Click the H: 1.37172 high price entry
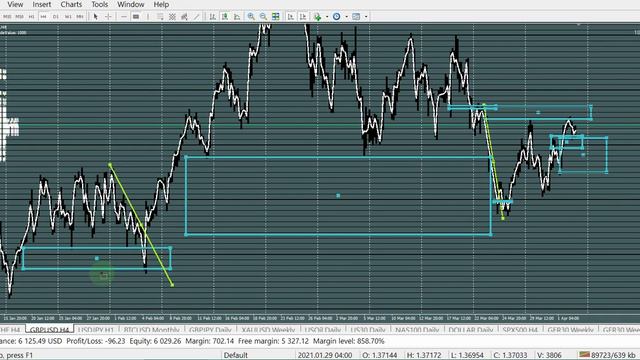 (x=424, y=355)
